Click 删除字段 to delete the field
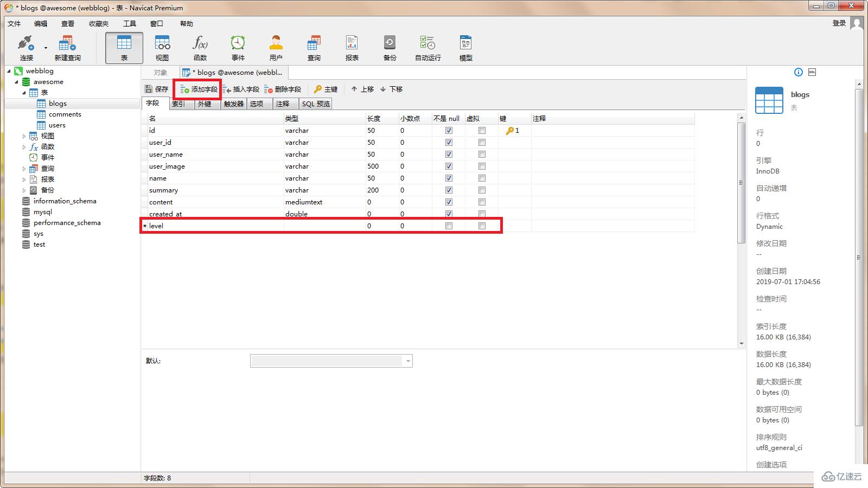868x488 pixels. (x=283, y=89)
